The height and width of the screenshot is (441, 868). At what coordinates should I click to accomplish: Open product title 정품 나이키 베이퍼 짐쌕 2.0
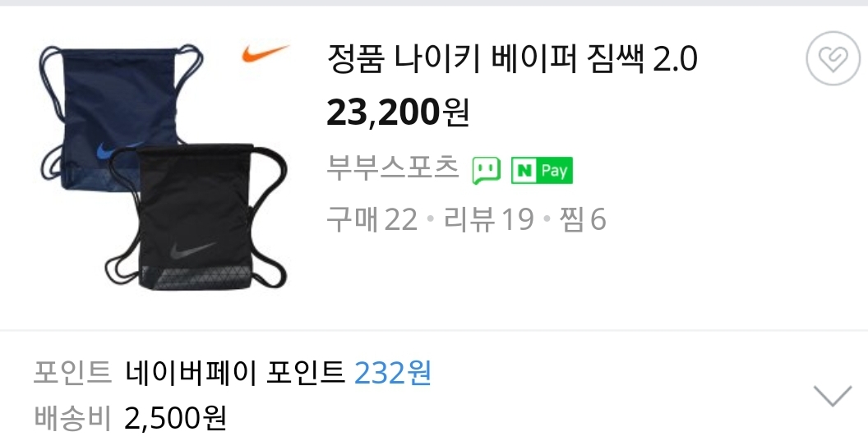tap(512, 58)
